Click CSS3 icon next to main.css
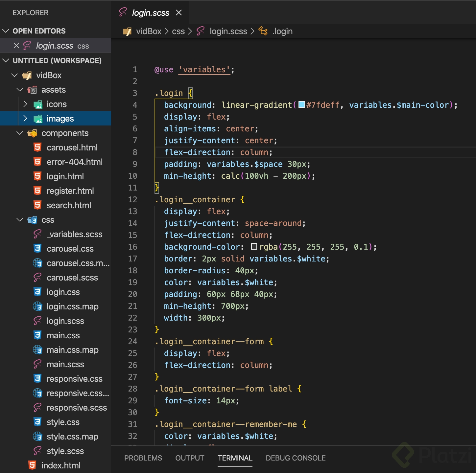The height and width of the screenshot is (473, 476). tap(38, 335)
